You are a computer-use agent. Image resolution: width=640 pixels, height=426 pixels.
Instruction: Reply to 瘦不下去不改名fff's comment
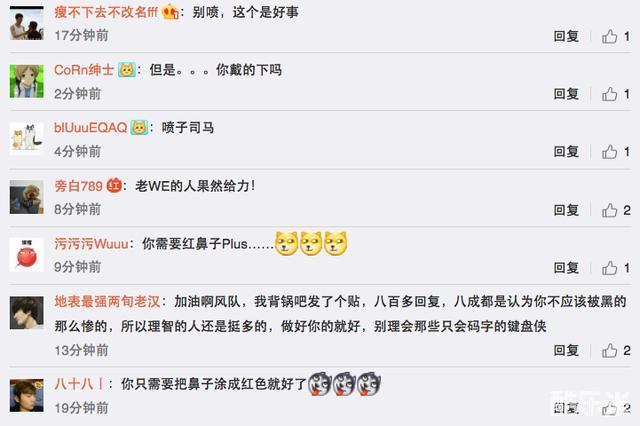(566, 36)
